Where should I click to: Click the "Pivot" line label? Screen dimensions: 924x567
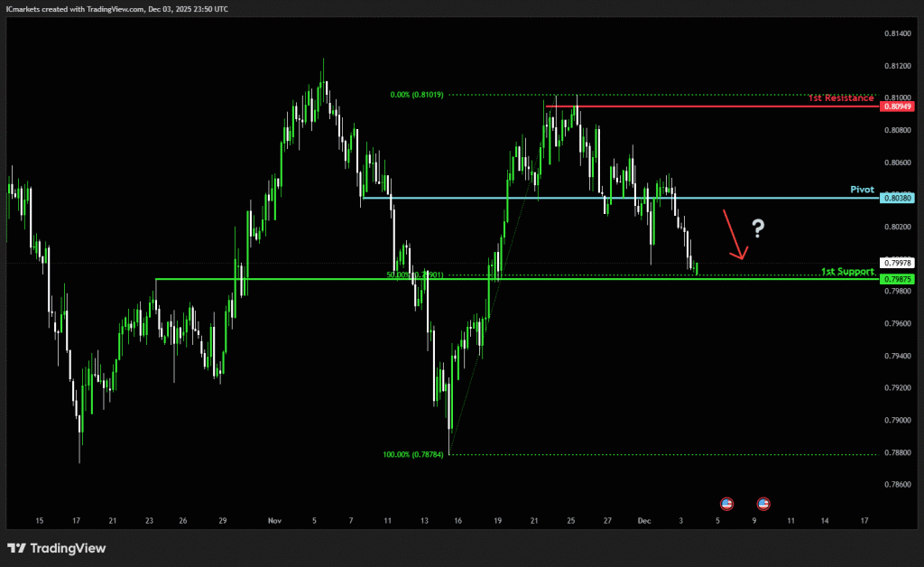click(x=862, y=190)
